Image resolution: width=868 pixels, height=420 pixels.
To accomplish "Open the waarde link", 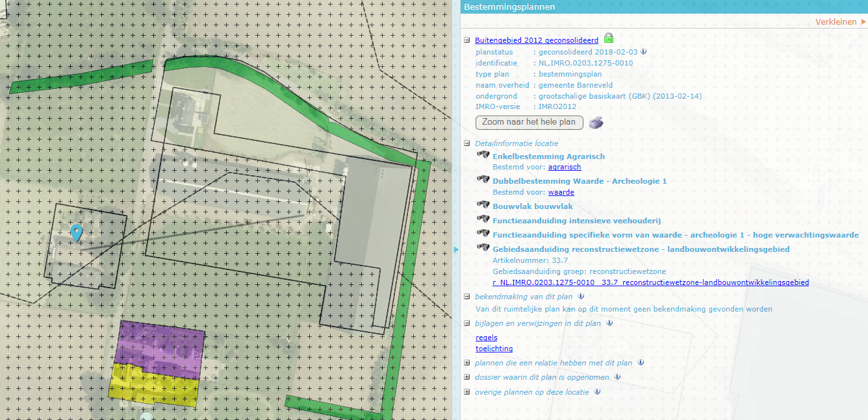I will pos(561,192).
